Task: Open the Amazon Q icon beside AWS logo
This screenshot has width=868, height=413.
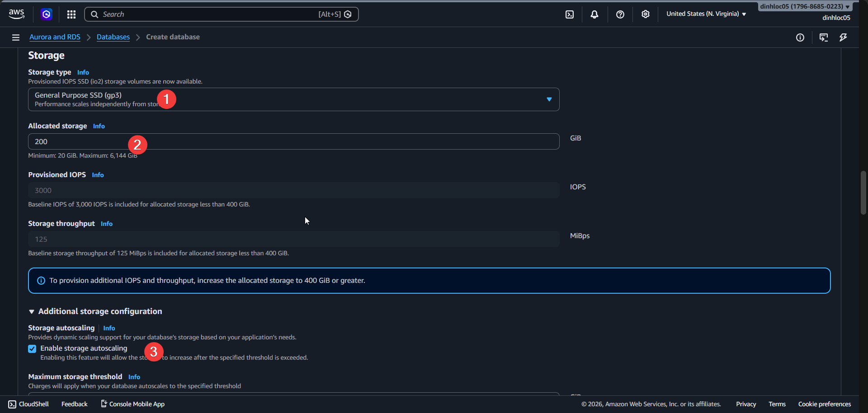Action: tap(46, 14)
